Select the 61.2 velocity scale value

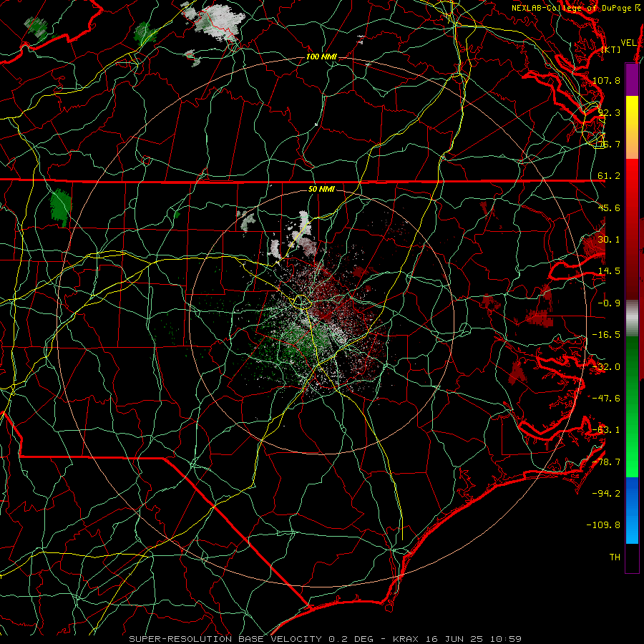click(608, 176)
